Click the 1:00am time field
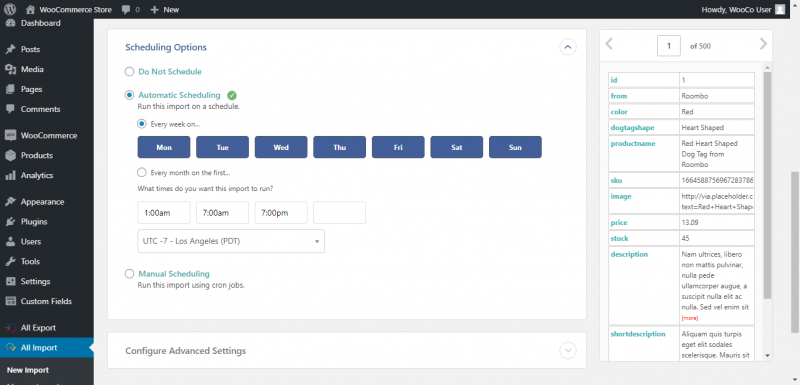This screenshot has width=800, height=385. coord(164,213)
